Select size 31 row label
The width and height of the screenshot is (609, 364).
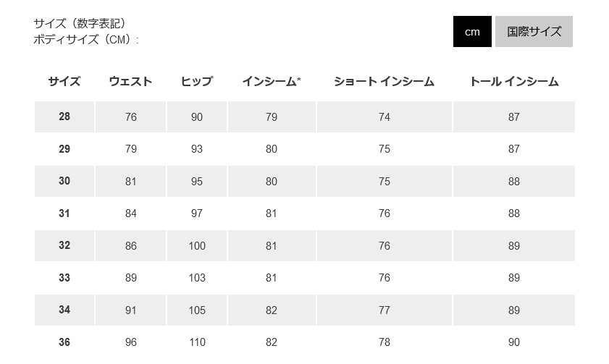click(x=64, y=213)
